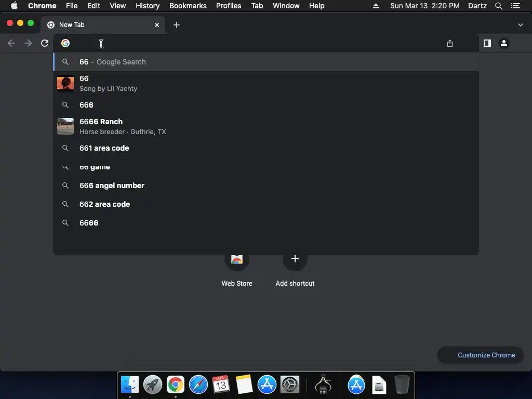Screen dimensions: 532x399
Task: Open the Window menu
Action: [x=286, y=6]
